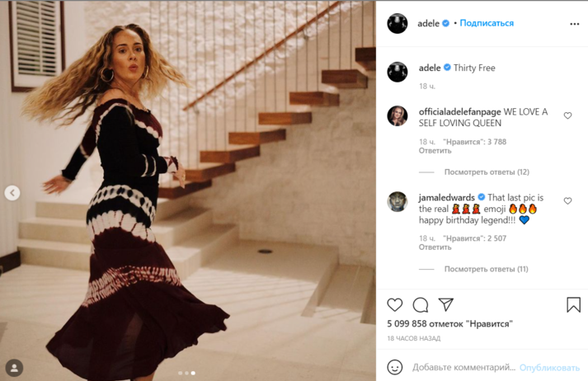Show tagged people icon on photo
Screen dimensions: 588x381
click(14, 368)
